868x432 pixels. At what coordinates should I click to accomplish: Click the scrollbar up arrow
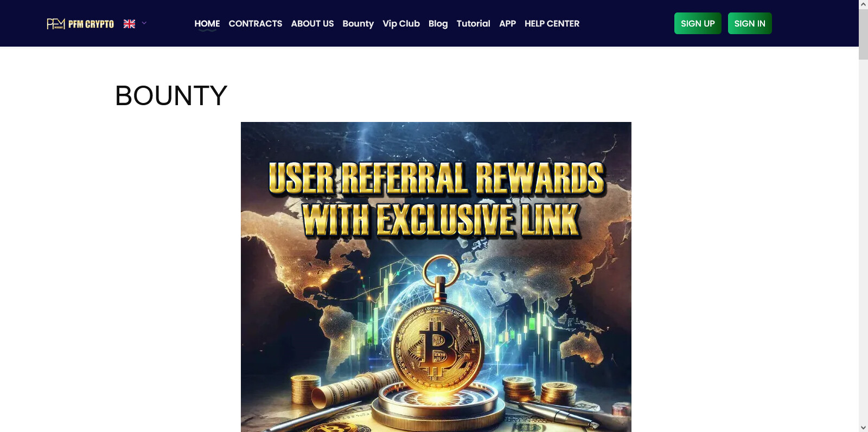[x=863, y=4]
